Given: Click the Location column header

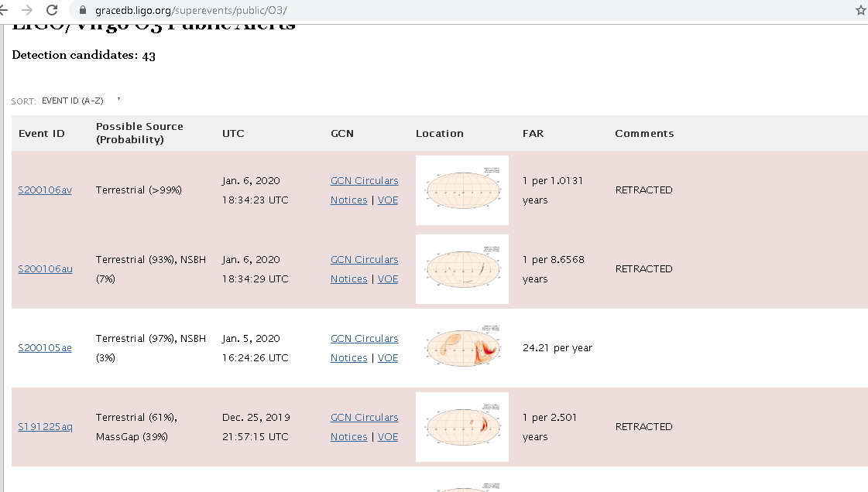Looking at the screenshot, I should click(440, 133).
